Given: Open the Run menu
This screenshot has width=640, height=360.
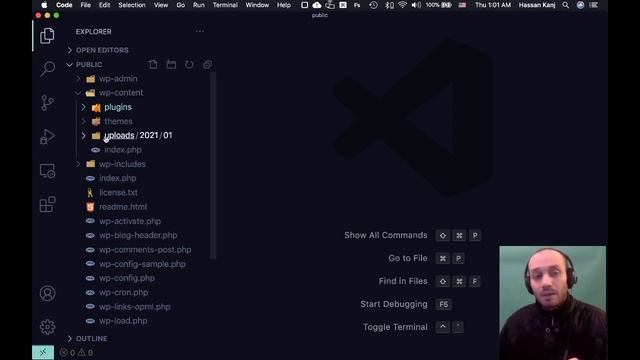Looking at the screenshot, I should [199, 5].
